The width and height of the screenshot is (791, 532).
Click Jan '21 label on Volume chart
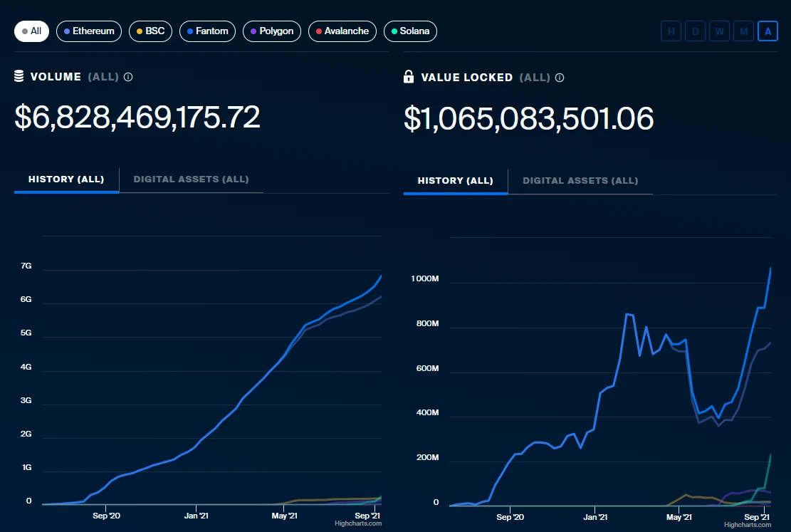[x=197, y=516]
